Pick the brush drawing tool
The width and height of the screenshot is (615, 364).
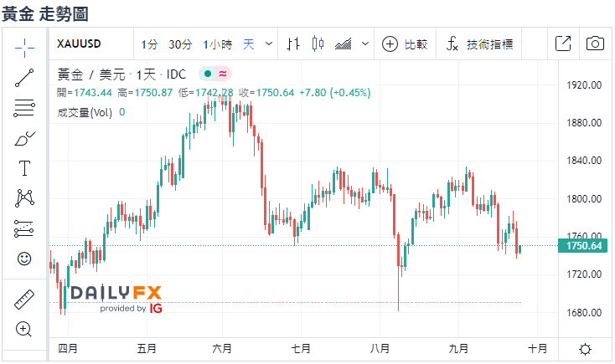point(24,138)
